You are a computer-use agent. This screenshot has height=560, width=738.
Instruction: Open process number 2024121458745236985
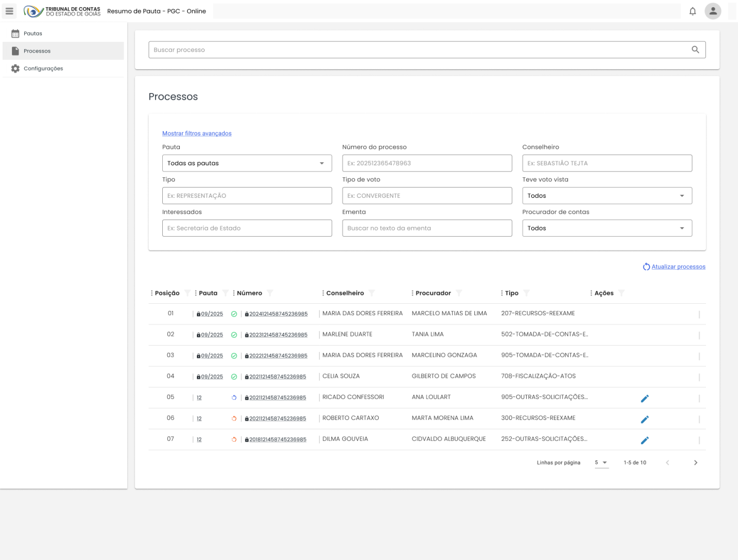click(x=278, y=314)
